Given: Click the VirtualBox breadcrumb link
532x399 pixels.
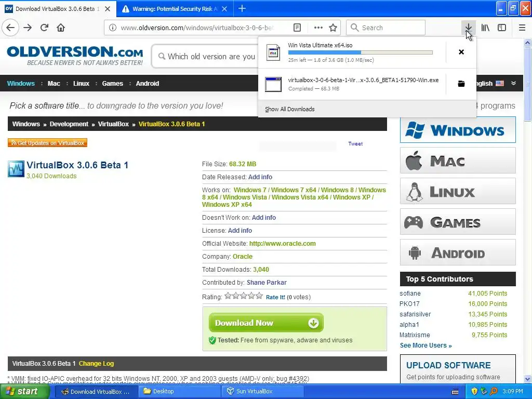Looking at the screenshot, I should point(113,124).
